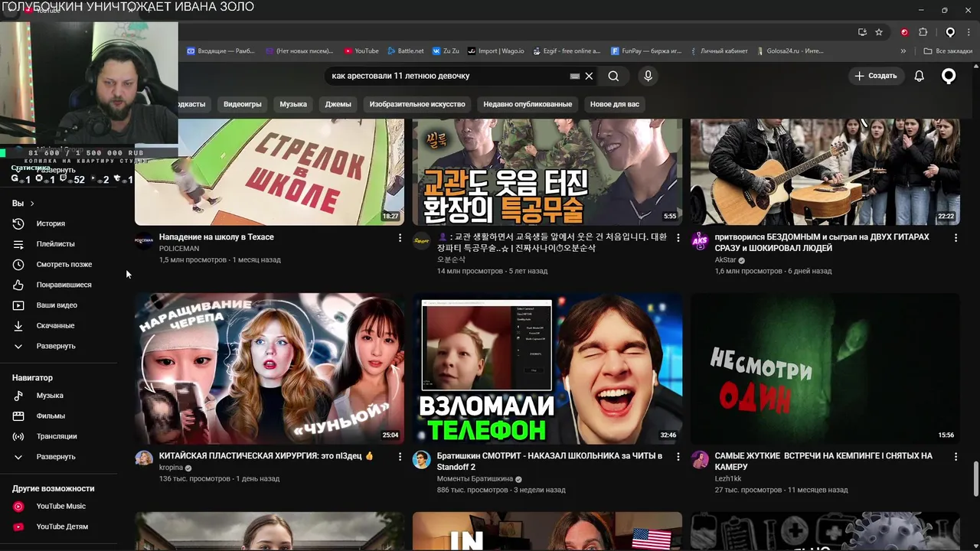
Task: Open the Все закладки folder
Action: coord(948,51)
